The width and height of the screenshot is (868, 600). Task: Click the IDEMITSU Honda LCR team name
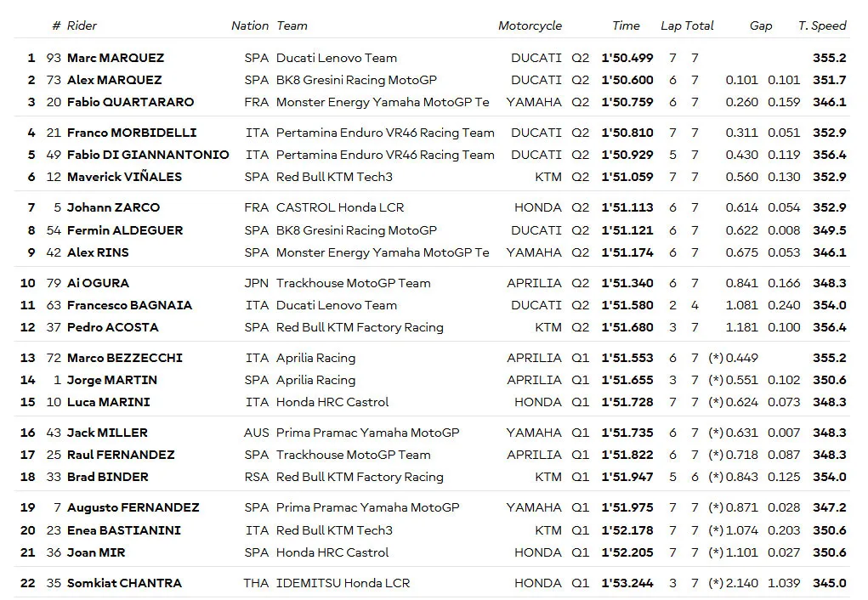(x=343, y=583)
